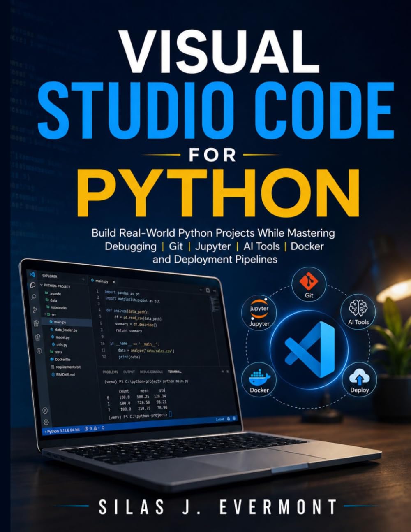Click the error count icon in the status bar
The height and width of the screenshot is (532, 411).
[87, 428]
